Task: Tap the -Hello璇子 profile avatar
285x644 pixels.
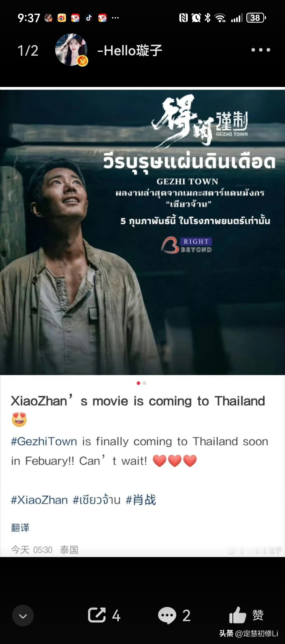Action: pos(71,50)
